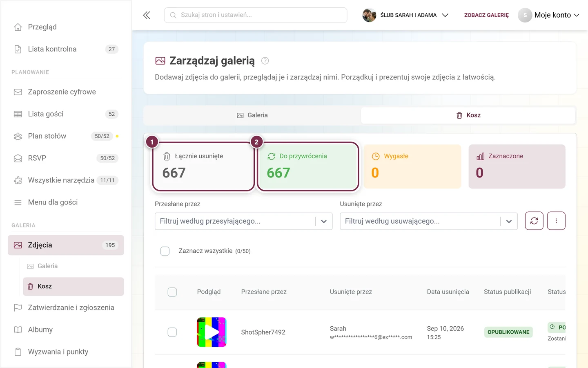Click the Wyzwania i punkty clipboard icon

coord(18,352)
